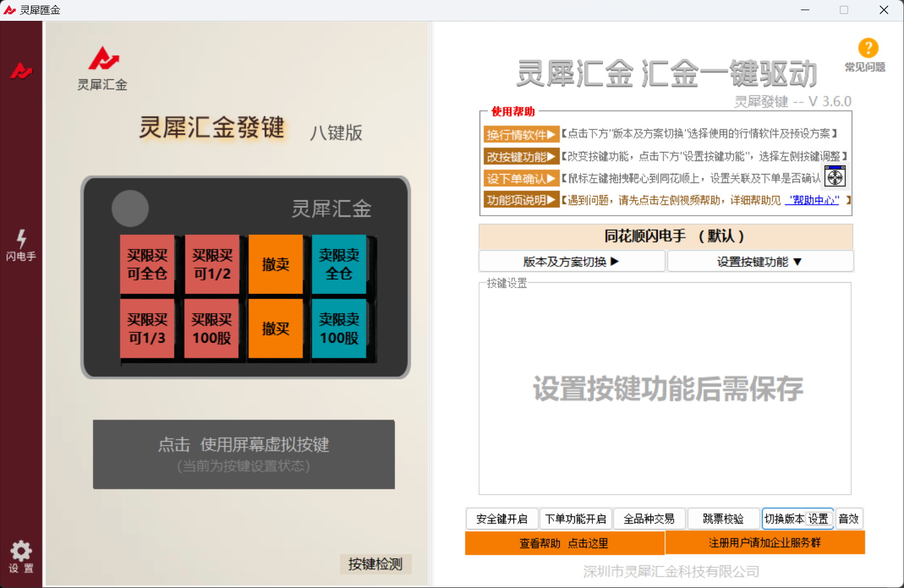Select the 卖限卖全仓 teal key
This screenshot has height=588, width=904.
(338, 264)
